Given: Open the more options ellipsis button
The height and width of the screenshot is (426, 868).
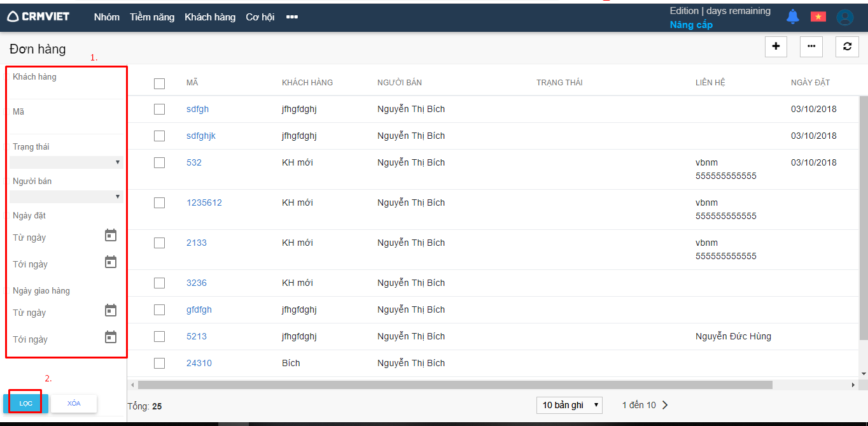Looking at the screenshot, I should click(x=811, y=46).
